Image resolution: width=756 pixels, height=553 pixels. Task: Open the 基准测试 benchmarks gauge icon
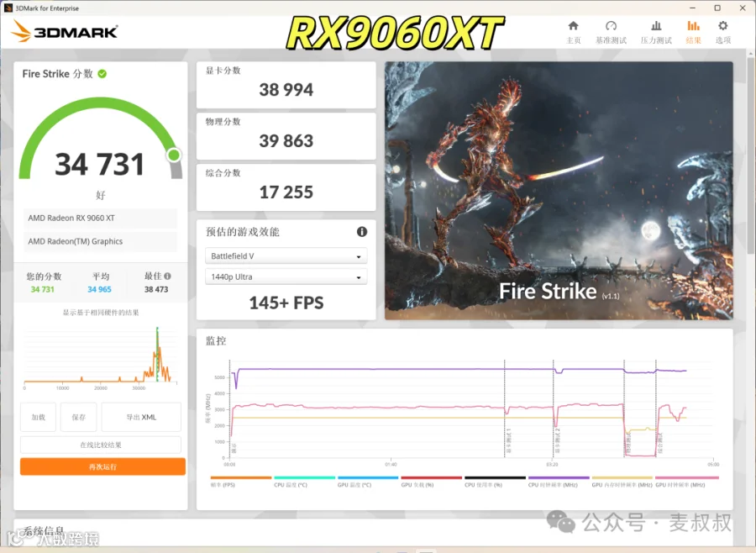point(611,32)
